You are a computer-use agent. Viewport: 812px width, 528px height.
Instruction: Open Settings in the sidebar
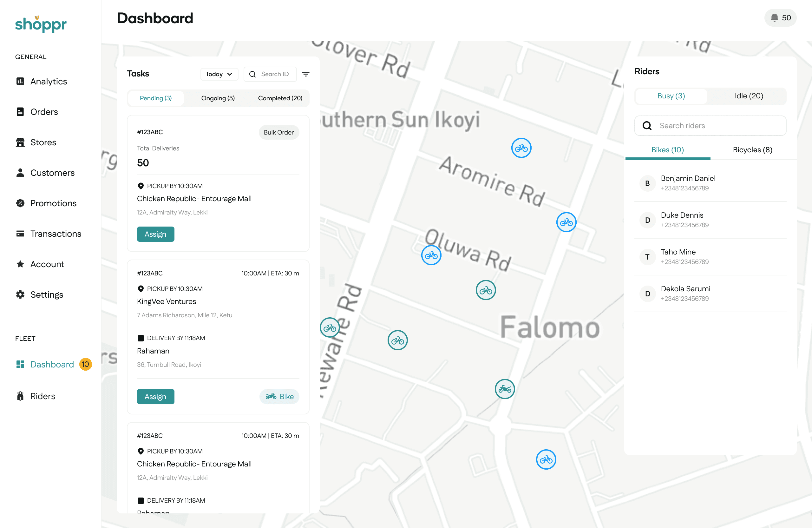pos(47,294)
